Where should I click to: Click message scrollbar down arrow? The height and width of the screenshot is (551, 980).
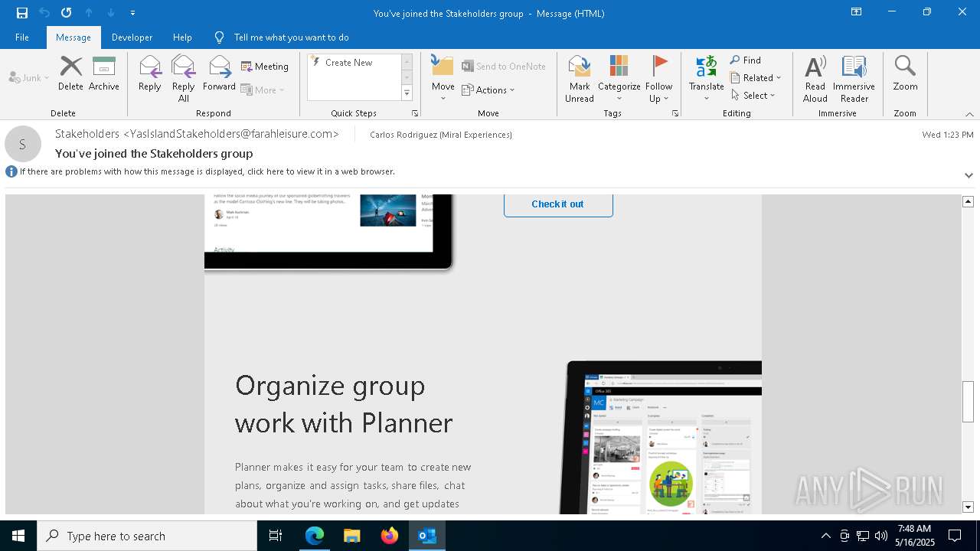pyautogui.click(x=968, y=507)
